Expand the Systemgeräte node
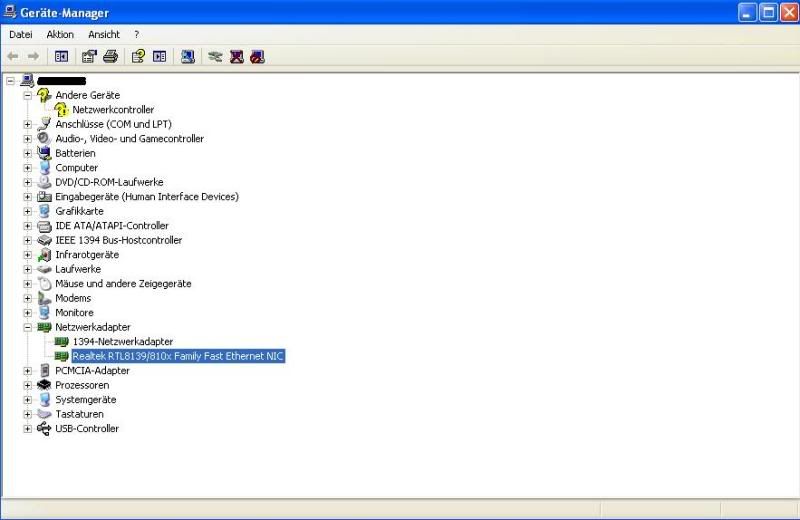 [28, 400]
